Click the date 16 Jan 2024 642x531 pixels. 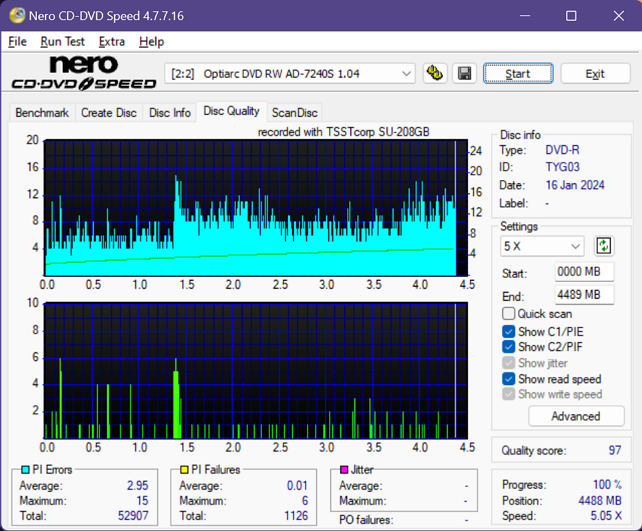pyautogui.click(x=575, y=185)
